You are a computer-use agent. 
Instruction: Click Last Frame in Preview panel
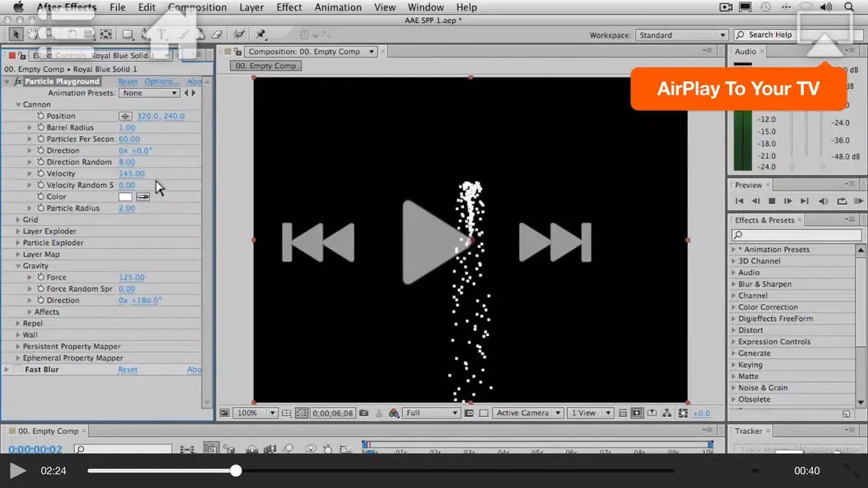805,202
